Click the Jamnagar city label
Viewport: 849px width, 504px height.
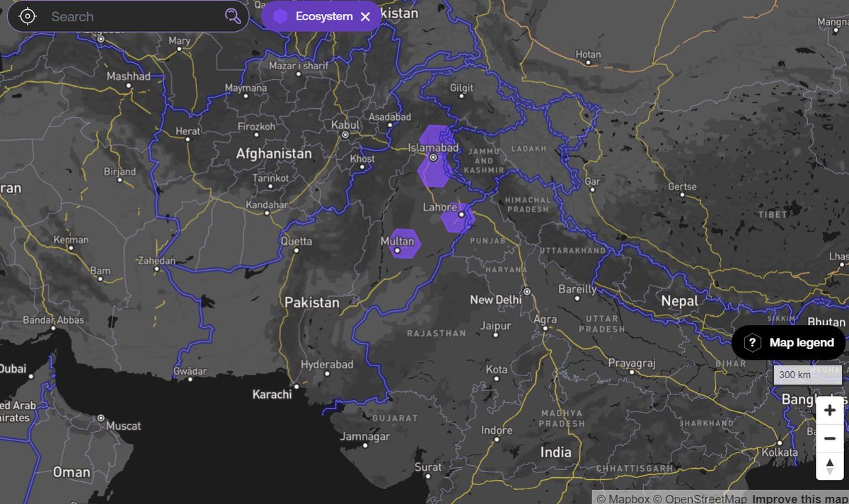[x=365, y=436]
